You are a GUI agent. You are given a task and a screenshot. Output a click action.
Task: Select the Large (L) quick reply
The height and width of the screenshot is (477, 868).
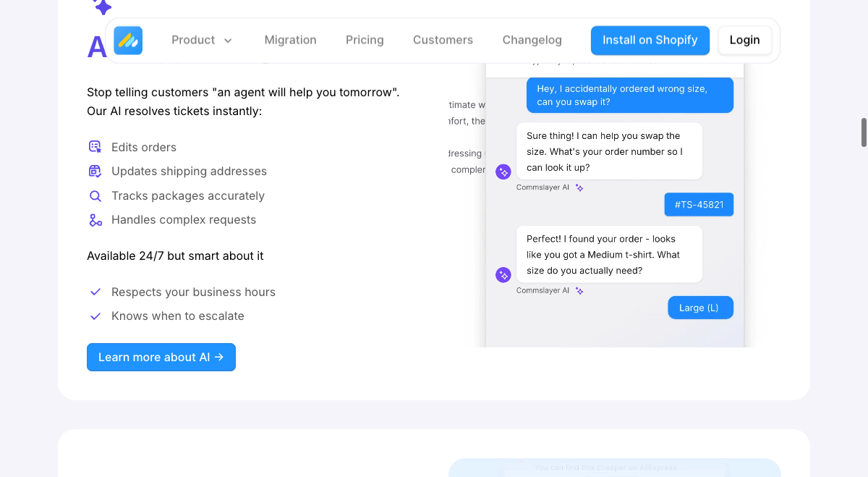[700, 307]
